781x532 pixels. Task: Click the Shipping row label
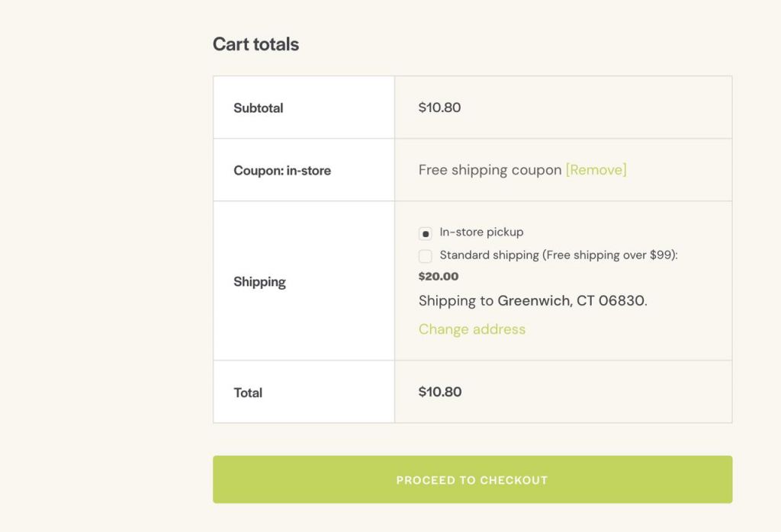(259, 282)
